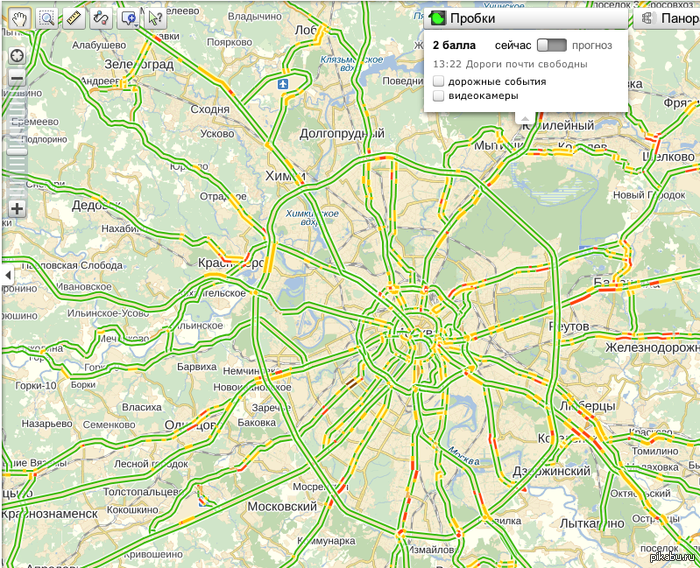Screen dimensions: 700x568
Task: Activate the magnifier zoom-to-area tool
Action: (47, 17)
